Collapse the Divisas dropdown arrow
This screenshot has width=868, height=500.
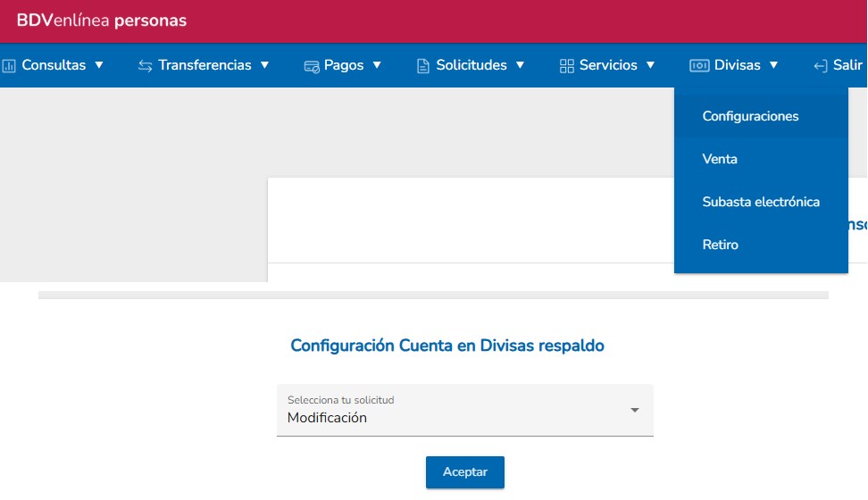pos(773,65)
